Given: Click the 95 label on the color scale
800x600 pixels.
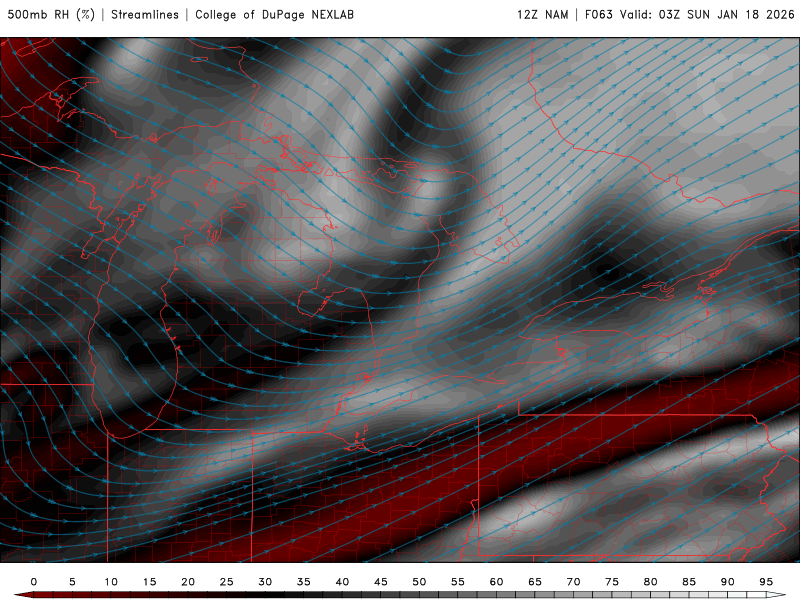Looking at the screenshot, I should point(766,582).
